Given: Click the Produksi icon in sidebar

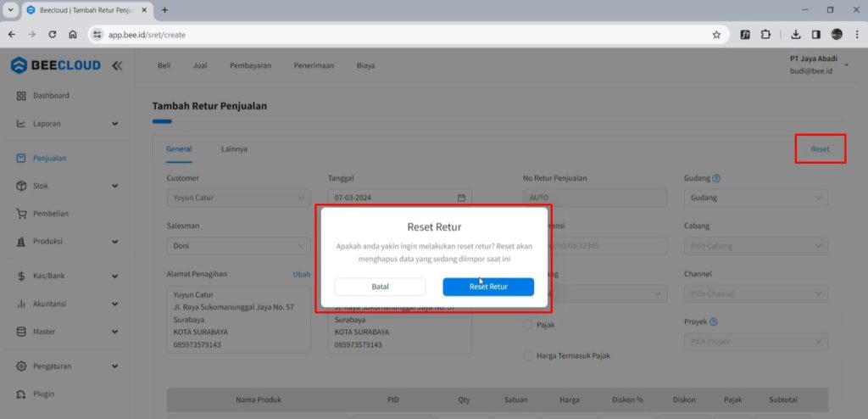Looking at the screenshot, I should click(21, 242).
